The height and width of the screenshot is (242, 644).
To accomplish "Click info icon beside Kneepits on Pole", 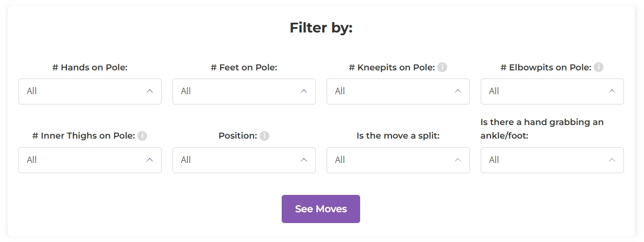I will (x=442, y=67).
